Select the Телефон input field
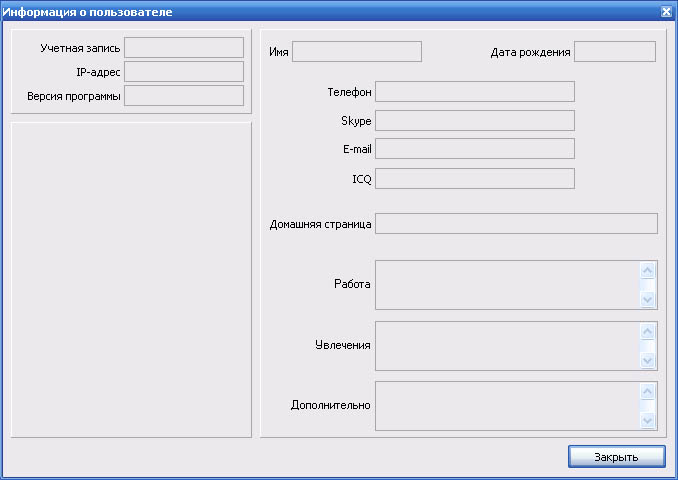Image resolution: width=678 pixels, height=480 pixels. click(x=474, y=92)
